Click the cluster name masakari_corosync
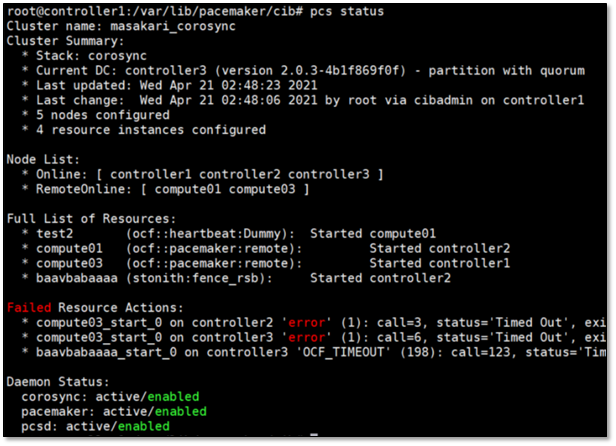Viewport: 616px width, 446px height. click(x=173, y=26)
